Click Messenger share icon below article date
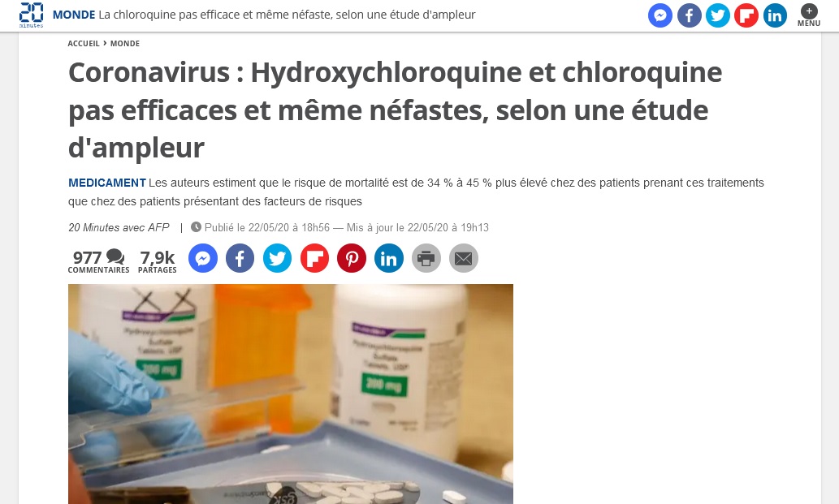Viewport: 839px width, 504px height. point(203,259)
